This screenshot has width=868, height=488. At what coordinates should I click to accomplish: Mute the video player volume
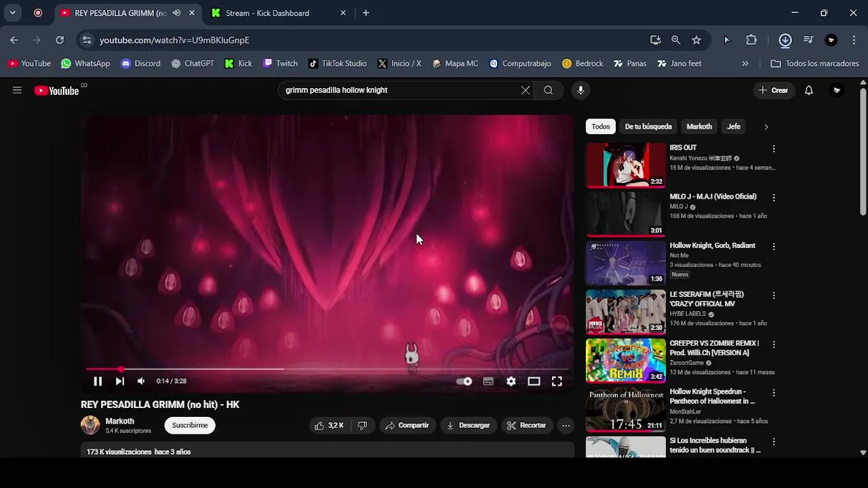click(141, 382)
